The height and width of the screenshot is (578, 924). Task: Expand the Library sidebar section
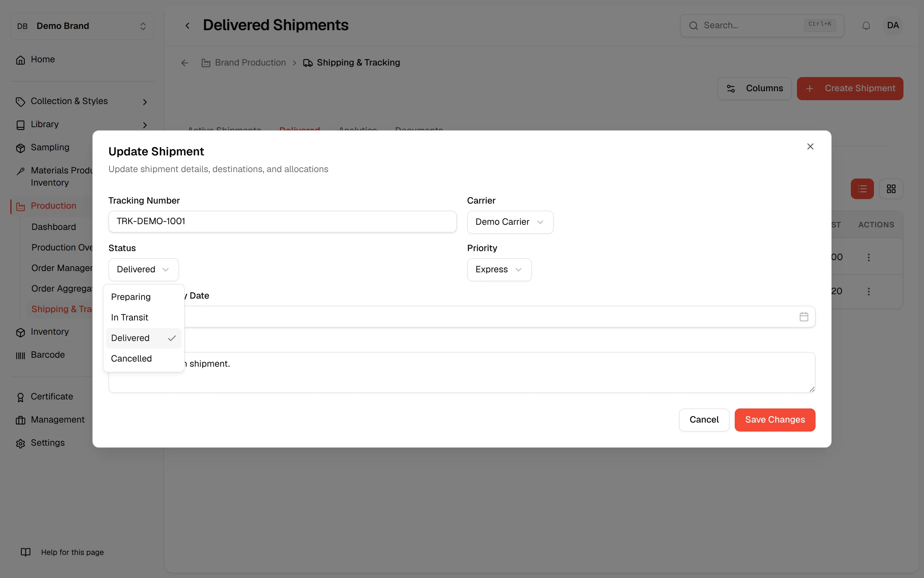click(82, 125)
